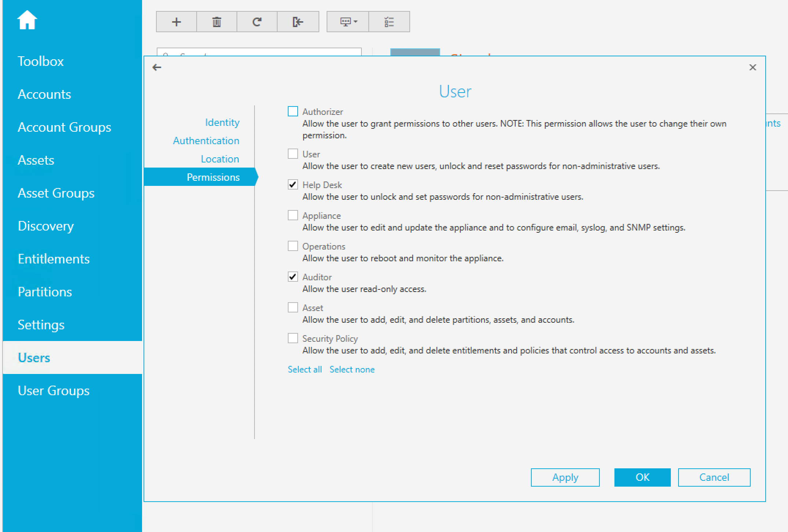Enable the Authorizer permission checkbox
Screen dimensions: 788x532
pyautogui.click(x=293, y=111)
